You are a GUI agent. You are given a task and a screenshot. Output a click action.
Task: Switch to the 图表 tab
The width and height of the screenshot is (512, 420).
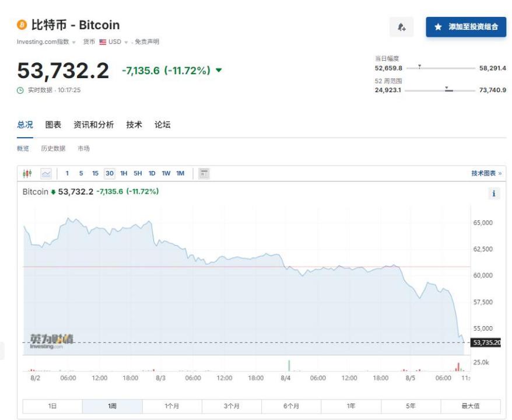point(53,125)
